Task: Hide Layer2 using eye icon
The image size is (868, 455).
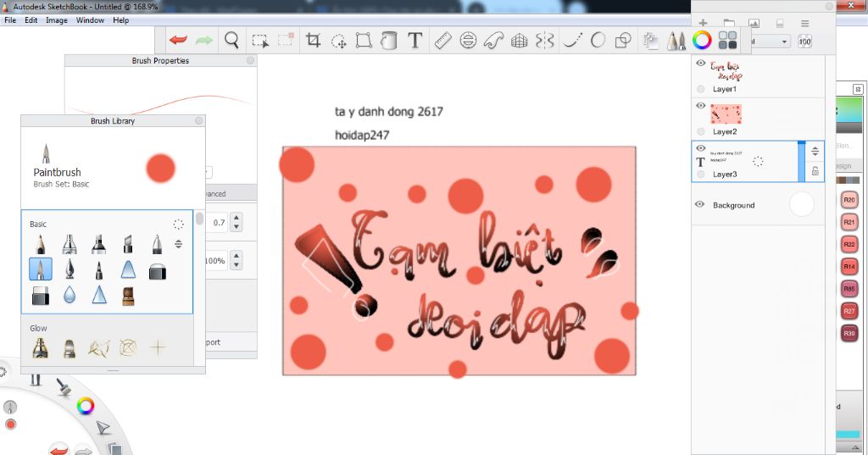Action: tap(700, 106)
